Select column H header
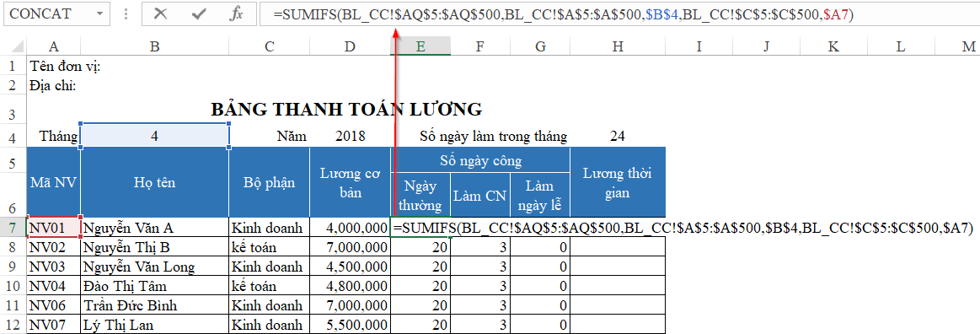The height and width of the screenshot is (334, 980). pyautogui.click(x=618, y=46)
